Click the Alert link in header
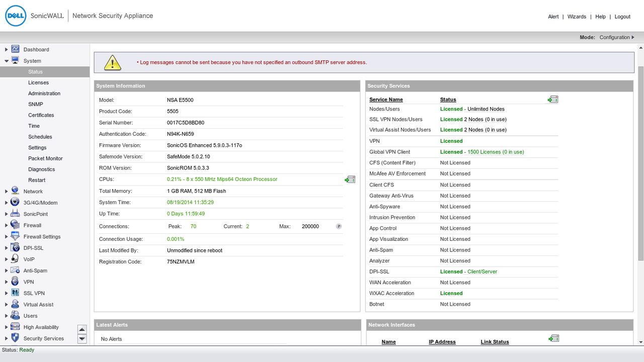 (x=553, y=17)
